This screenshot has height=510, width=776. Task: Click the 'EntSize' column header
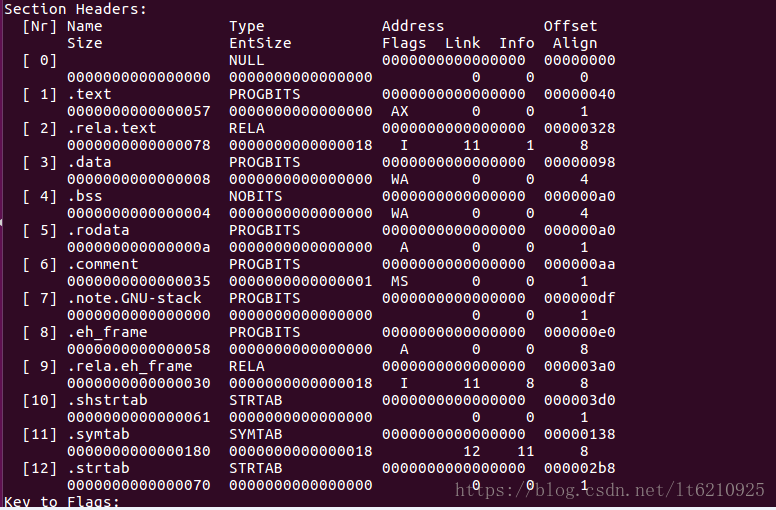pyautogui.click(x=260, y=44)
